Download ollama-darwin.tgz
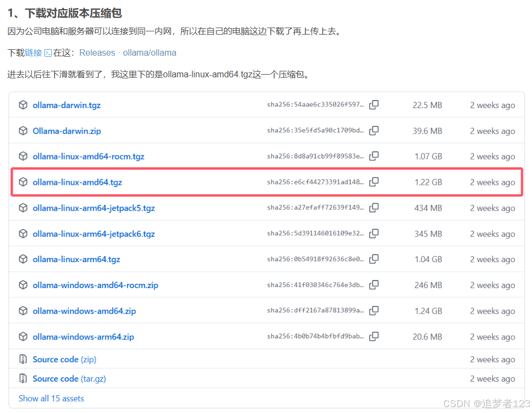The height and width of the screenshot is (413, 532). pyautogui.click(x=66, y=105)
